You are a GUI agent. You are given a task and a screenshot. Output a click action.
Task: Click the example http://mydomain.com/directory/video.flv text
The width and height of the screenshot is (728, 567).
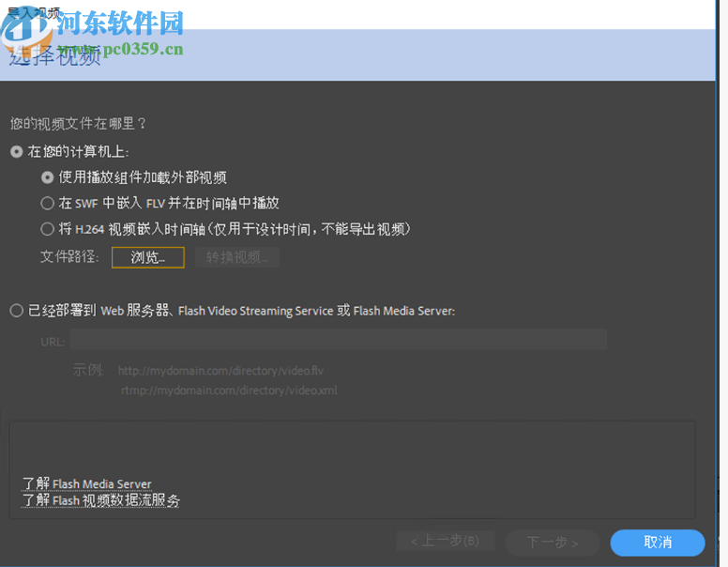click(220, 371)
